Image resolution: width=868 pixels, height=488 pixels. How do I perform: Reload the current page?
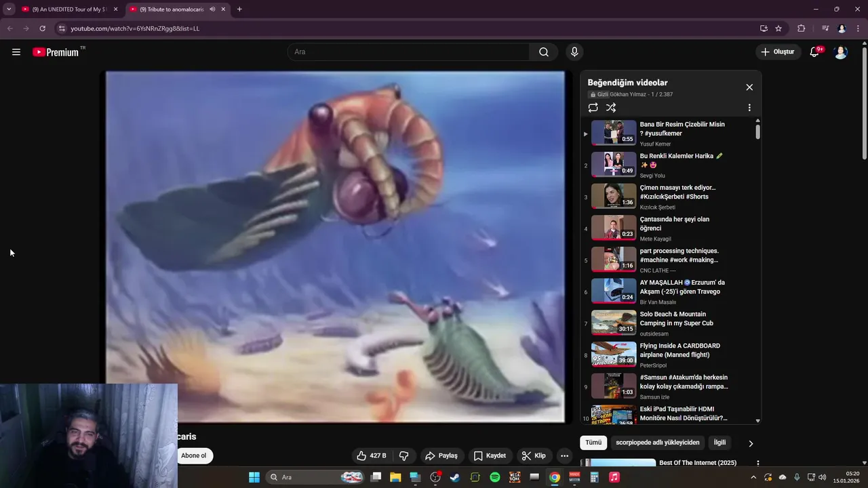42,28
